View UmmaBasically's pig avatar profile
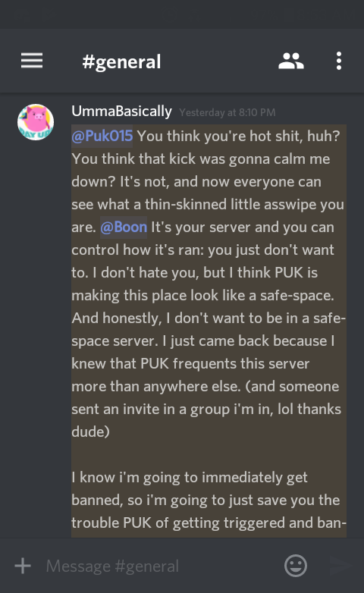The height and width of the screenshot is (593, 364). pyautogui.click(x=36, y=122)
